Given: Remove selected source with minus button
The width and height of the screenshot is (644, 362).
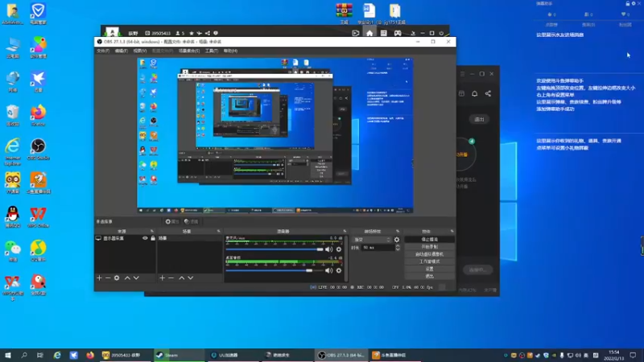Looking at the screenshot, I should pos(108,278).
